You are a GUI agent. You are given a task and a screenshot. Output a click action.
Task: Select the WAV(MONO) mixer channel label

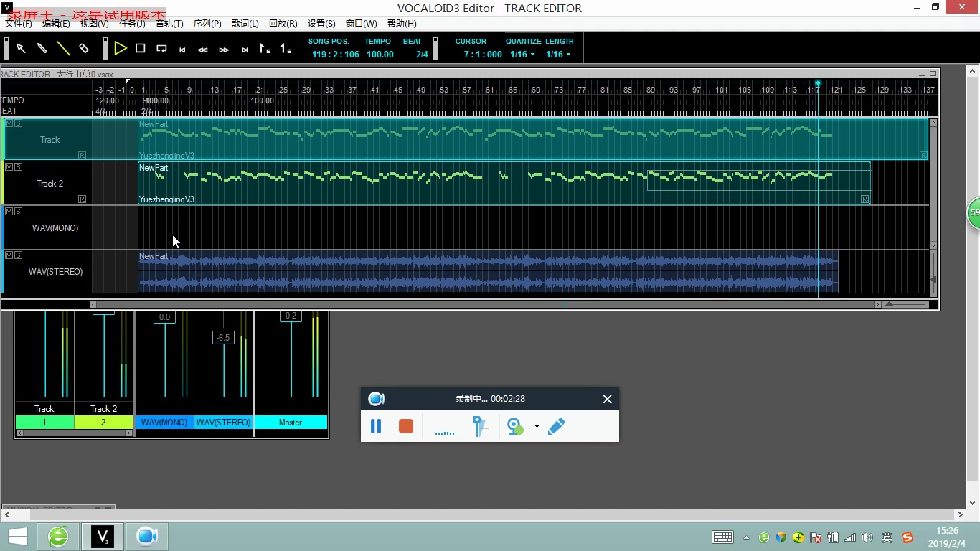click(x=164, y=423)
